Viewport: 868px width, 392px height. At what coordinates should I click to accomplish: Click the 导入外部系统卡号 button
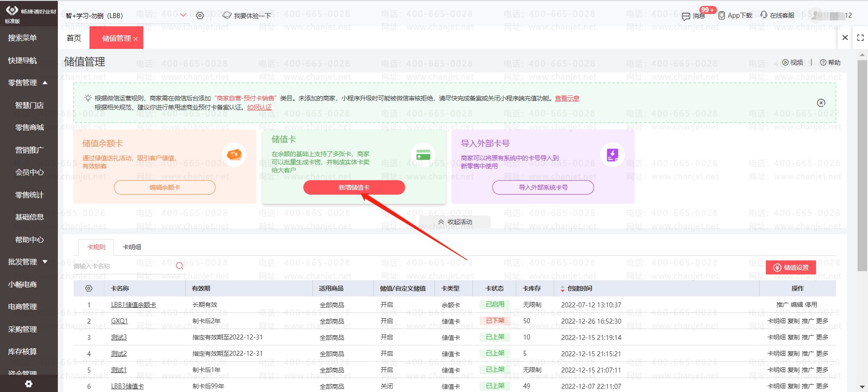click(x=543, y=187)
